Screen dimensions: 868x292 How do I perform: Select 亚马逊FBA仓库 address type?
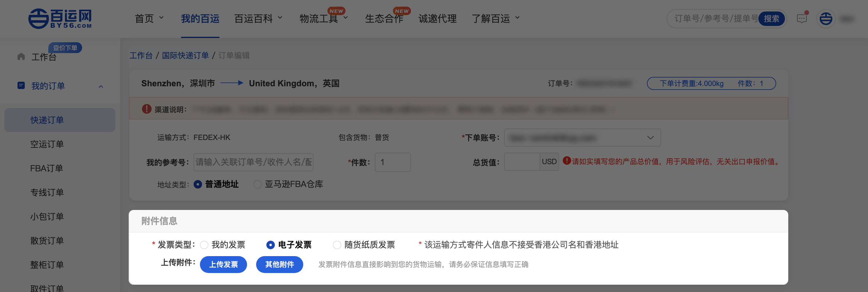pyautogui.click(x=258, y=184)
